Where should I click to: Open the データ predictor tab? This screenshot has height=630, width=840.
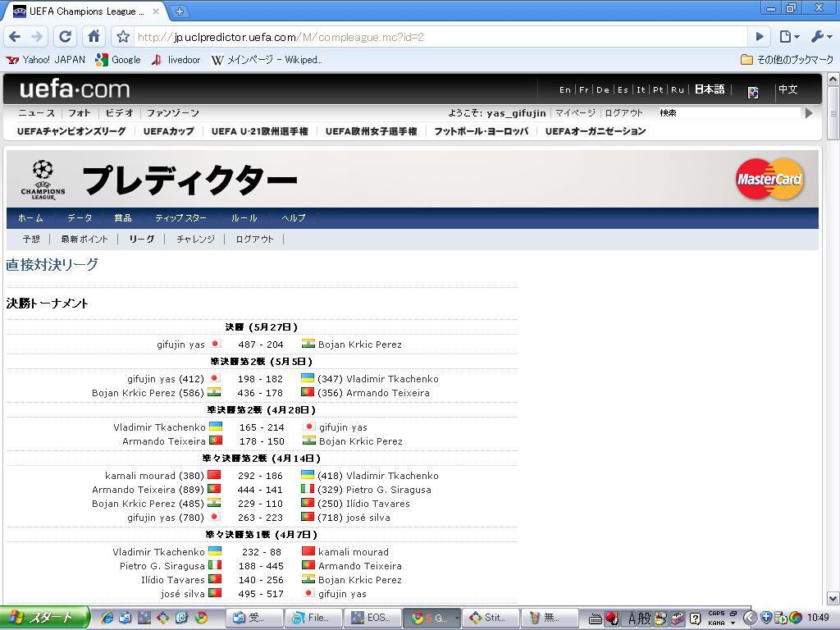(80, 218)
